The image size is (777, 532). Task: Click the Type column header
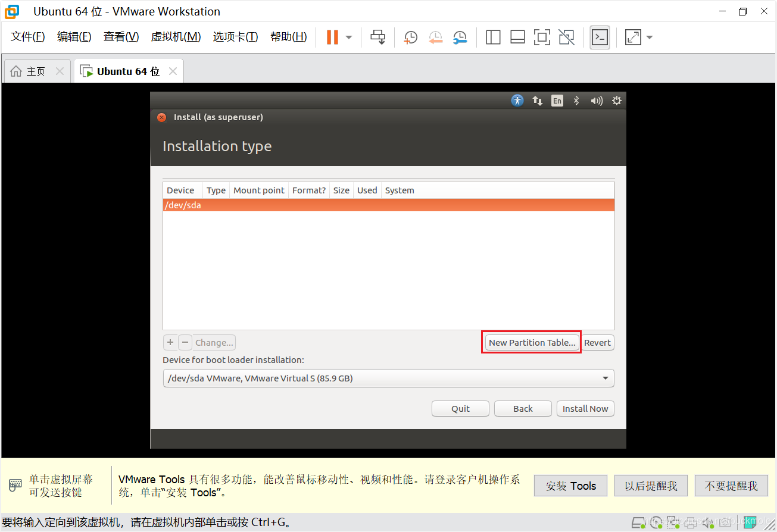pyautogui.click(x=216, y=190)
